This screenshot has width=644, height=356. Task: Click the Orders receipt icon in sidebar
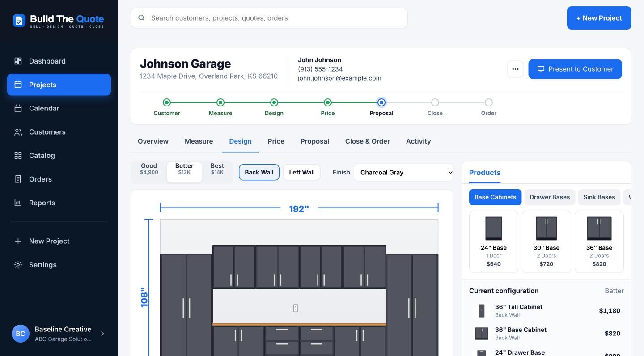[x=18, y=179]
